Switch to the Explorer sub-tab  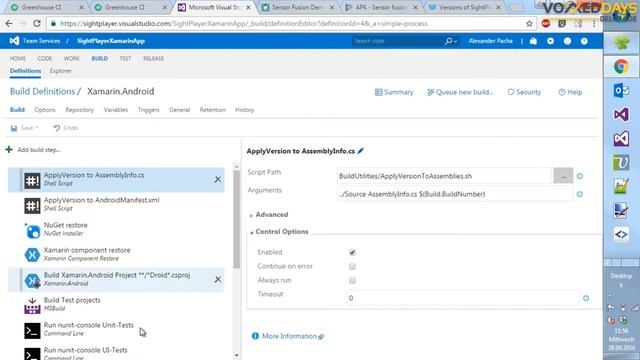point(60,71)
